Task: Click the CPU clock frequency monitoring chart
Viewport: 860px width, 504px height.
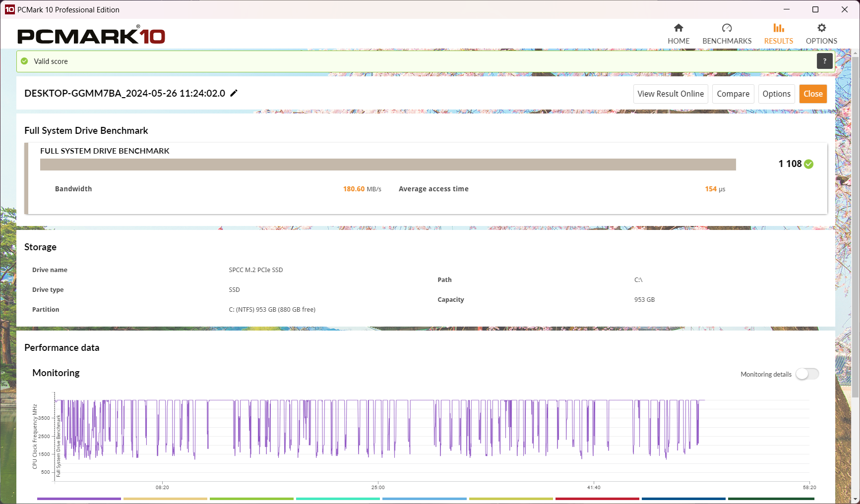Action: pyautogui.click(x=431, y=436)
